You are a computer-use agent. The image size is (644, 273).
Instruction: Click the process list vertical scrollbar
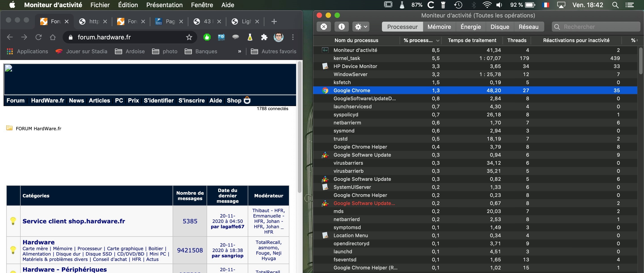tap(640, 61)
